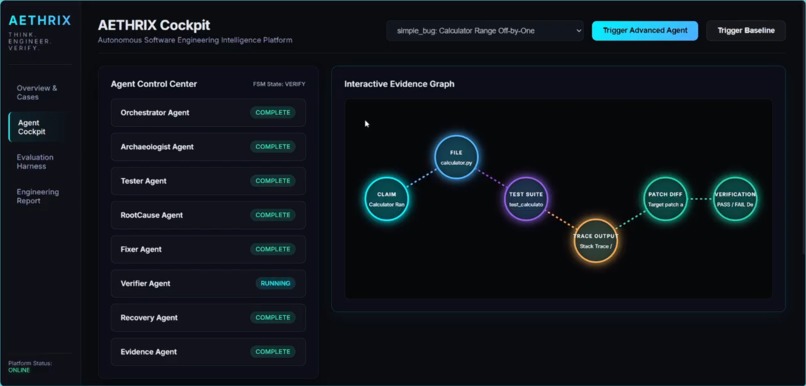Open the Fixer Agent row
Screen dimensions: 806x386
coord(208,249)
